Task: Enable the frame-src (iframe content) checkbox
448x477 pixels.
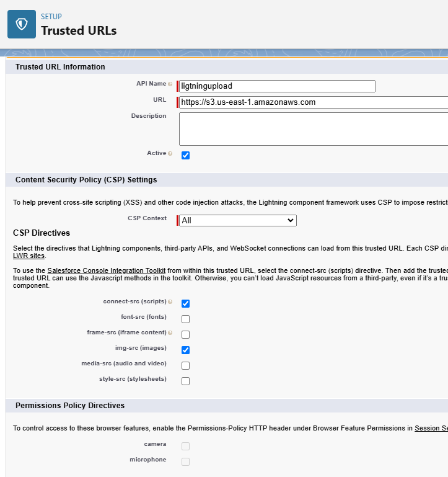Action: click(185, 334)
